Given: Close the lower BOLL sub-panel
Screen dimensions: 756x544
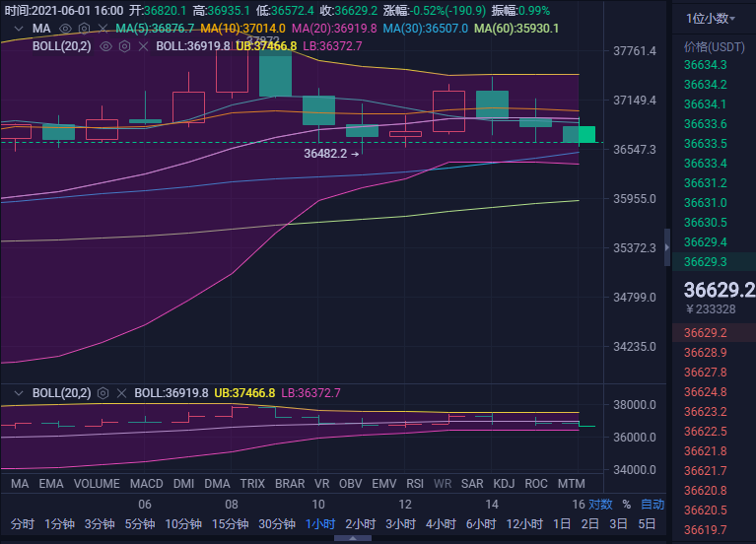Looking at the screenshot, I should [121, 393].
